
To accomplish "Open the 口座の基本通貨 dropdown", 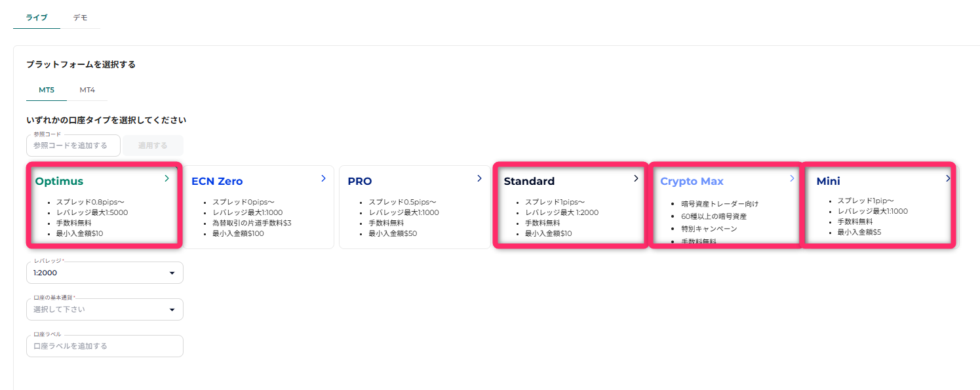I will [x=105, y=309].
